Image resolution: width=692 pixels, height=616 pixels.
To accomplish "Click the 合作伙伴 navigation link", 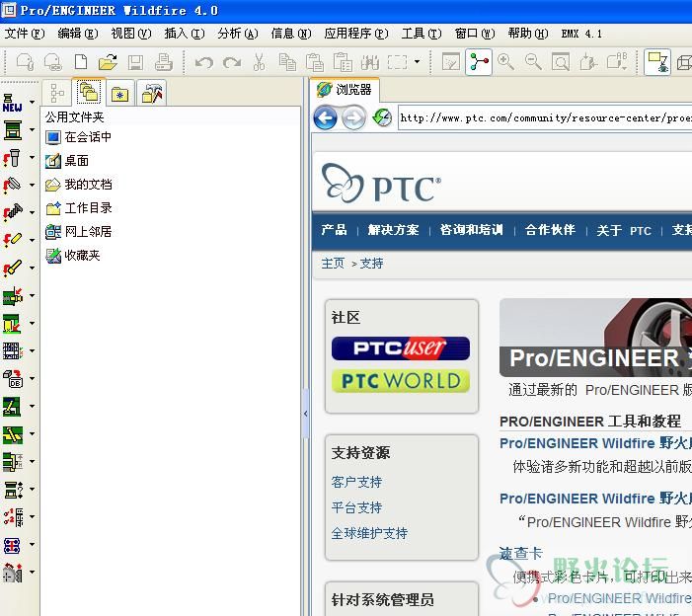I will pyautogui.click(x=550, y=230).
